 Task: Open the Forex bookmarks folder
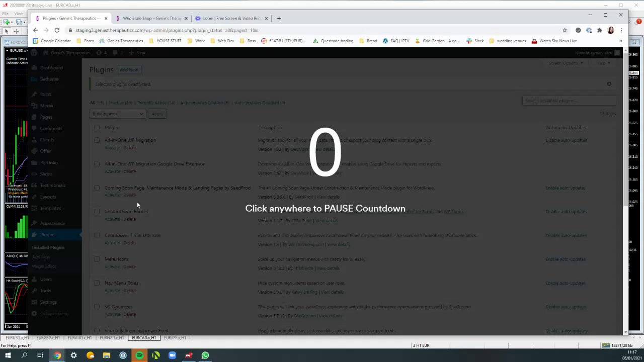tap(85, 41)
